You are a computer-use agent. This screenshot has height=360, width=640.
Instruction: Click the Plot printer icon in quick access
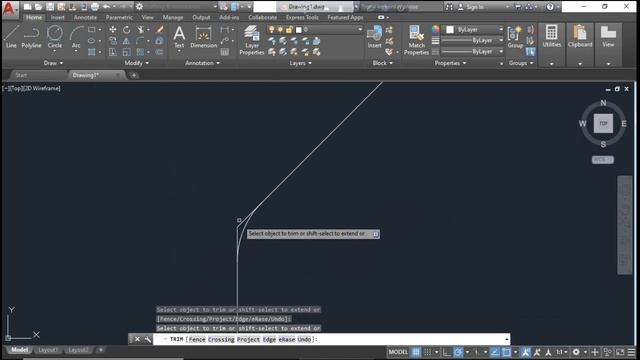point(95,7)
